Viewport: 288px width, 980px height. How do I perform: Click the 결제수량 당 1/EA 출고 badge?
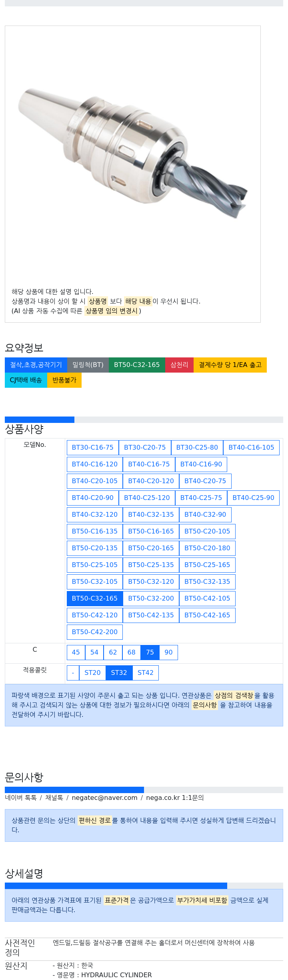click(230, 365)
